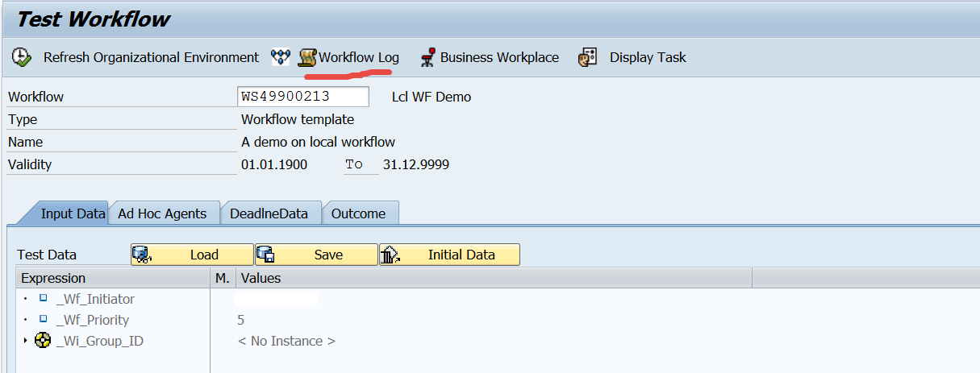Click the Initial Data trash icon
Screen dimensions: 980x373
(390, 255)
